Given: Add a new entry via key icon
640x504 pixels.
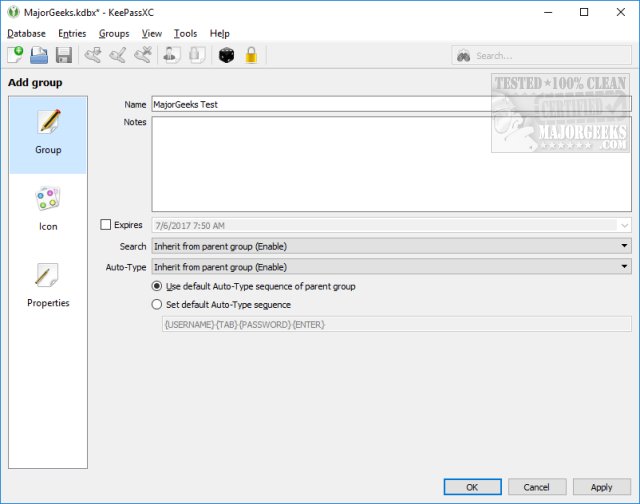Looking at the screenshot, I should click(93, 55).
